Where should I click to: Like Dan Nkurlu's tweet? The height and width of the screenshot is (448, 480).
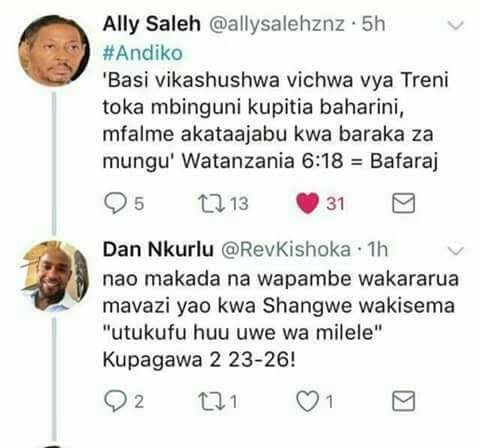(x=307, y=401)
